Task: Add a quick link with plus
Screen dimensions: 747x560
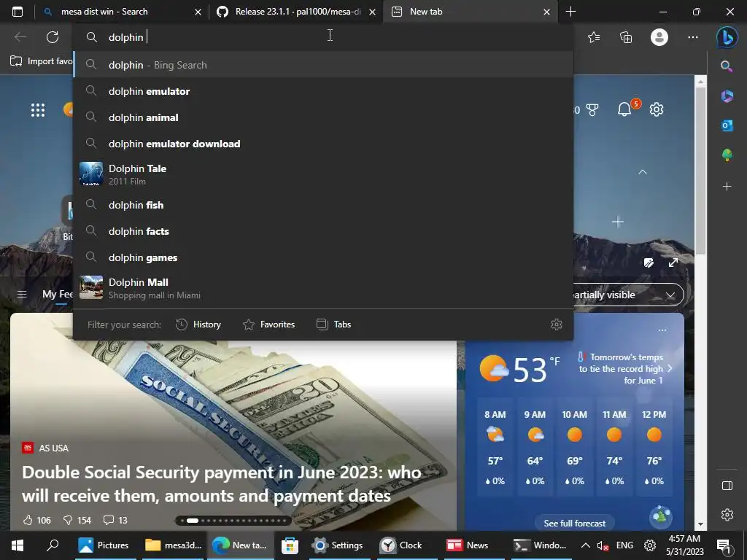Action: (x=618, y=222)
